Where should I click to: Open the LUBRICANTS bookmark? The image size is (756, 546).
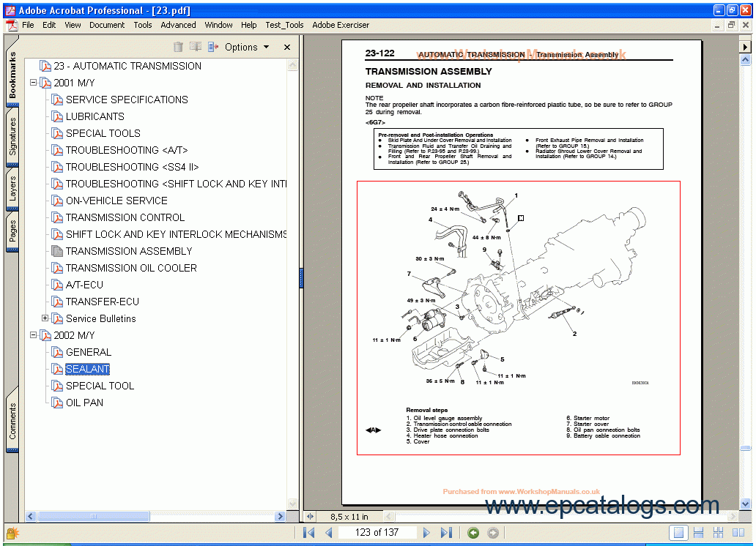tap(95, 116)
